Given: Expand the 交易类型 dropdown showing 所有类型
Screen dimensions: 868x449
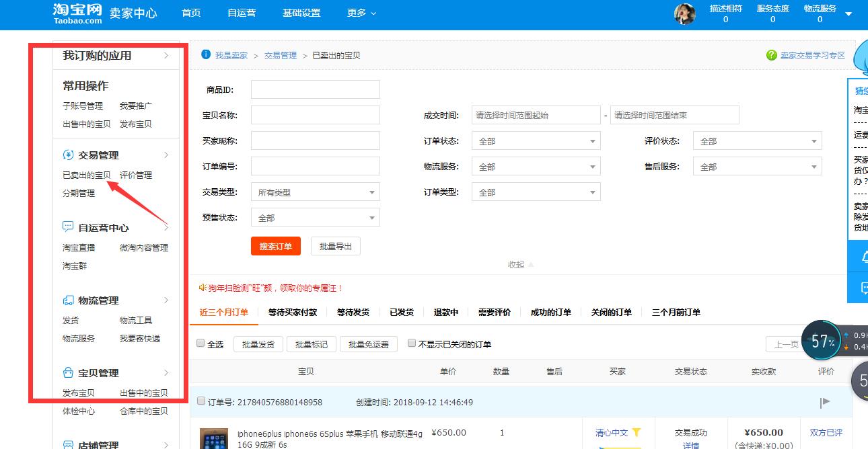Looking at the screenshot, I should click(314, 192).
